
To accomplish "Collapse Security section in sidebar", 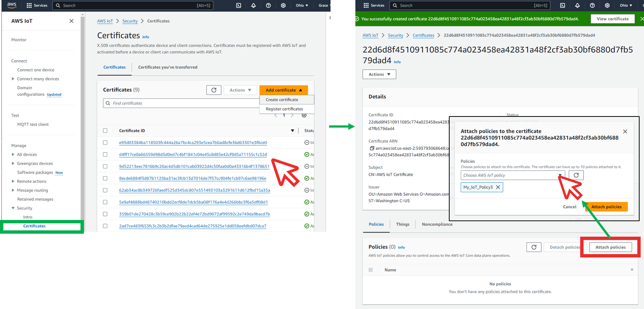I will pyautogui.click(x=13, y=208).
